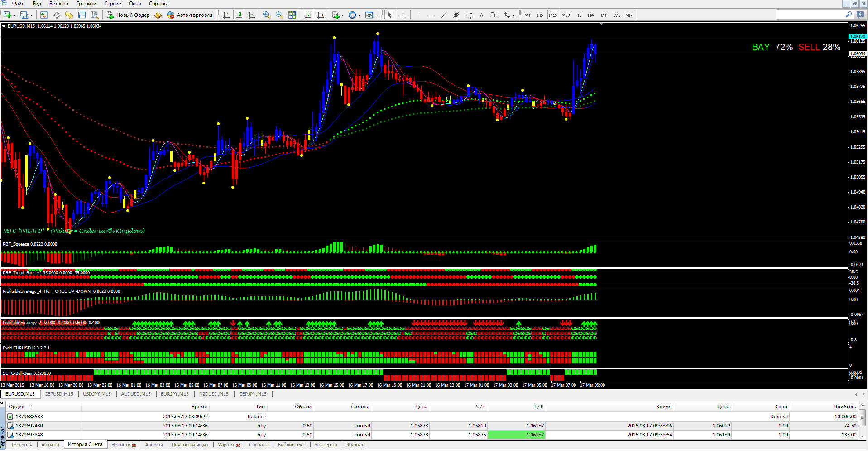Image resolution: width=868 pixels, height=451 pixels.
Task: Select the text A tool
Action: pyautogui.click(x=481, y=15)
